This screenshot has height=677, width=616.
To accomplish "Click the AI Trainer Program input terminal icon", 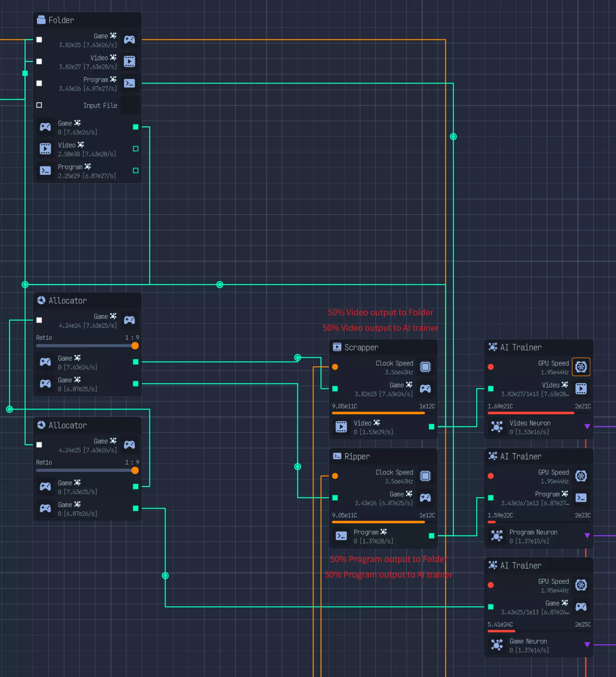I will [581, 498].
